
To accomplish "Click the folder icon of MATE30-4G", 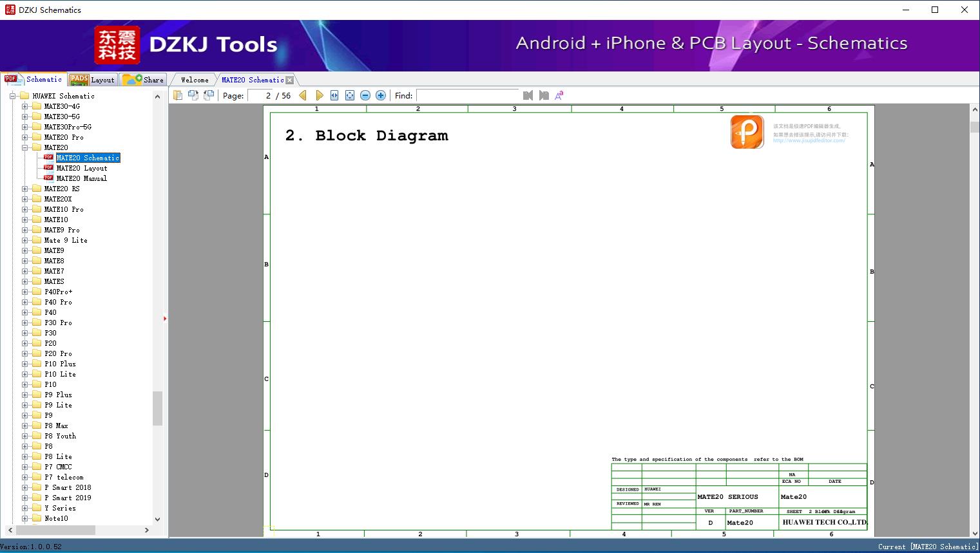I will [x=37, y=106].
